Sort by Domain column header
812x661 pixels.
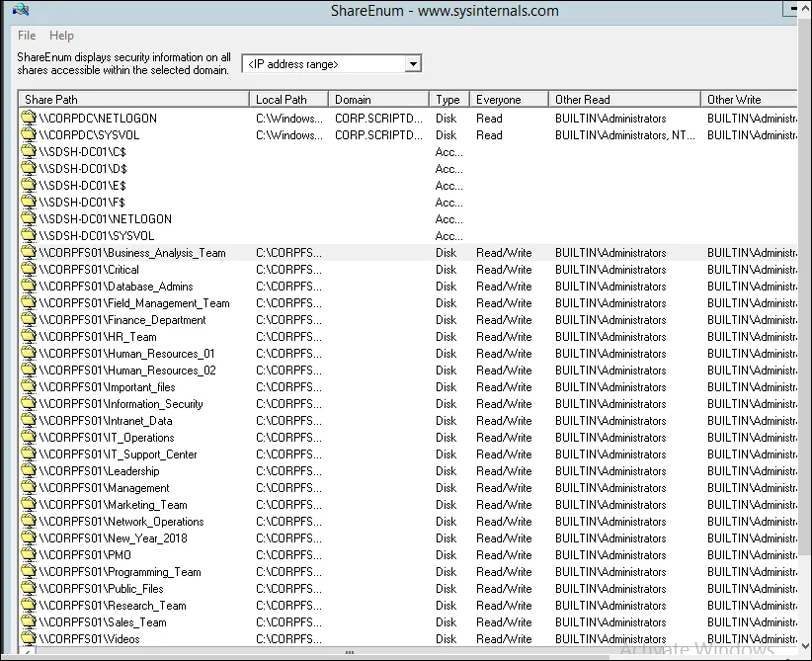pos(378,100)
